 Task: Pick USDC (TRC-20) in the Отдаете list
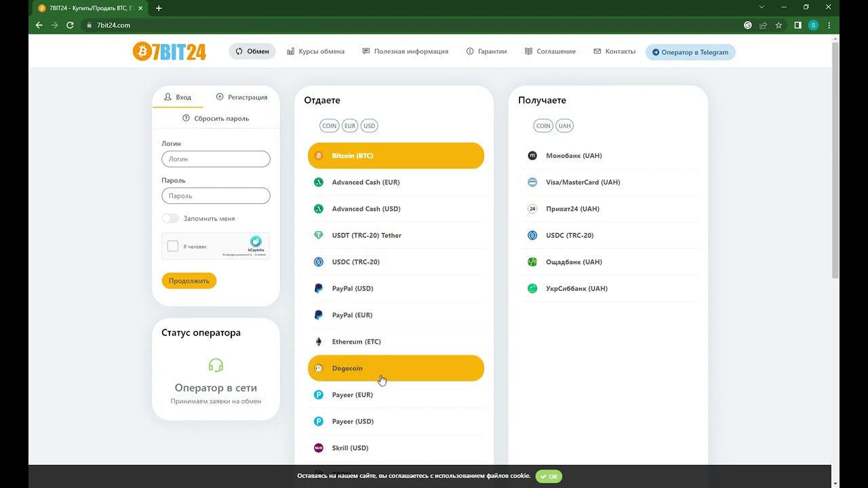tap(396, 262)
